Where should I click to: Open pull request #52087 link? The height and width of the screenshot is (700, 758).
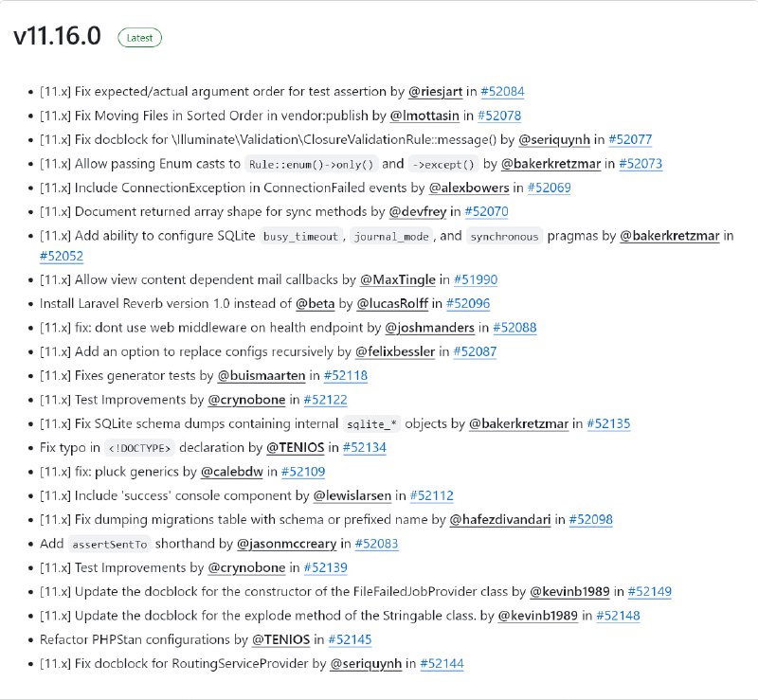click(x=475, y=351)
